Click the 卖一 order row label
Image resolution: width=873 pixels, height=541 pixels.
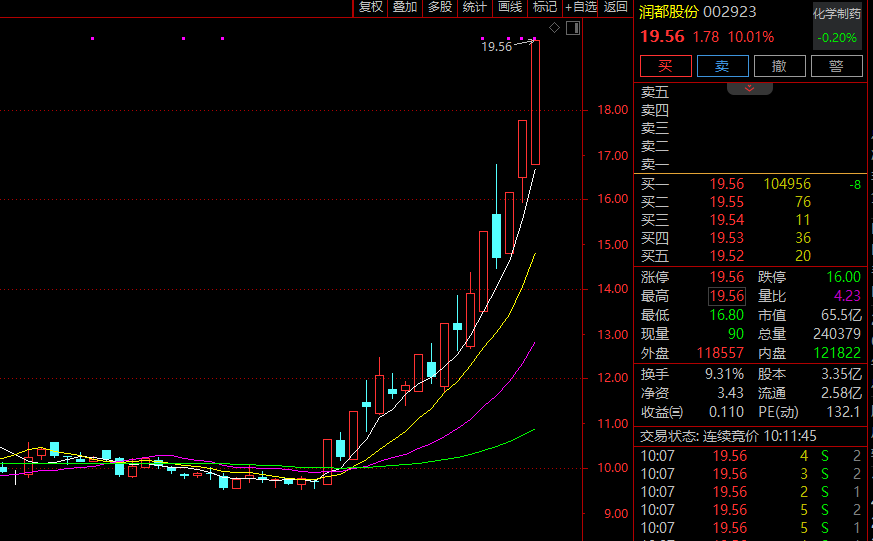[x=655, y=164]
